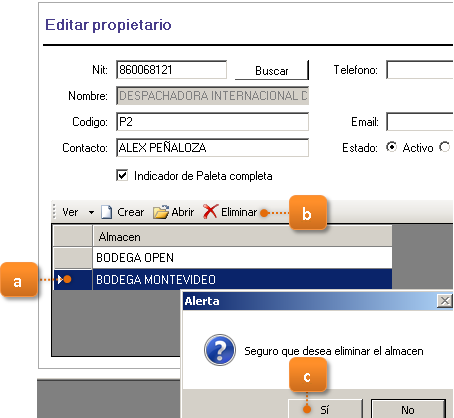Expand the Ver dropdown arrow
Viewport: 454px width, 418px height.
pyautogui.click(x=91, y=212)
